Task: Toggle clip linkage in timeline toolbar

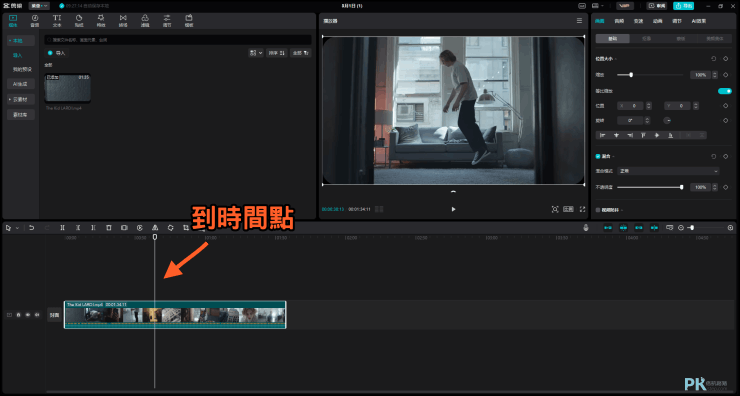Action: [639, 227]
